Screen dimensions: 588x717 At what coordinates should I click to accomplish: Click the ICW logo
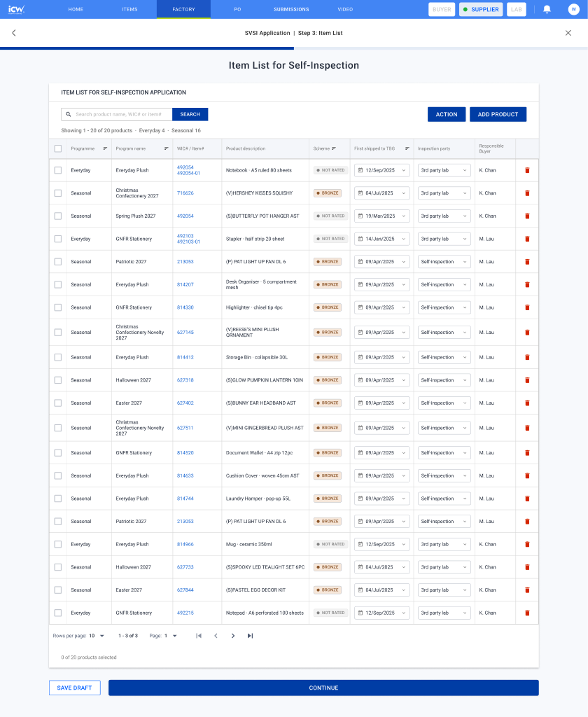[17, 9]
